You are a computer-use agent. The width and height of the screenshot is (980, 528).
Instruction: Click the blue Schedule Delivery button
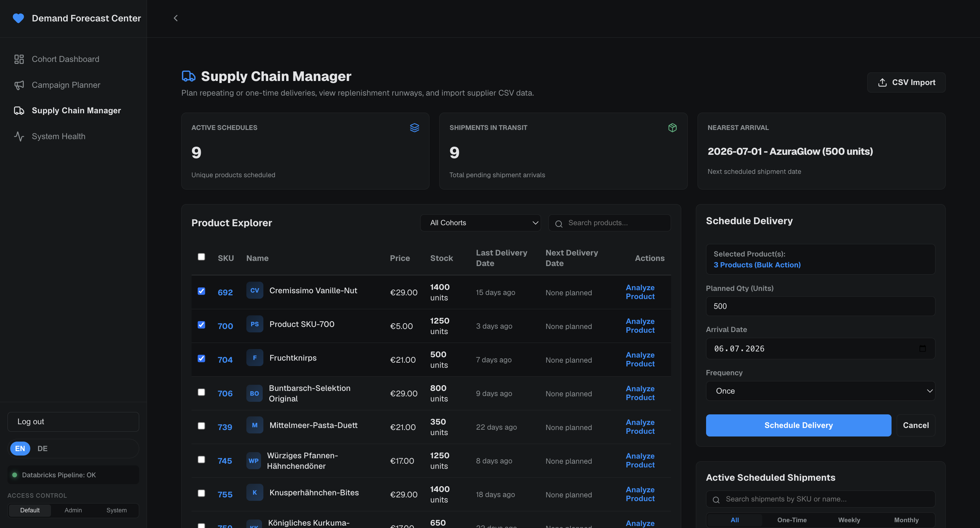(798, 425)
